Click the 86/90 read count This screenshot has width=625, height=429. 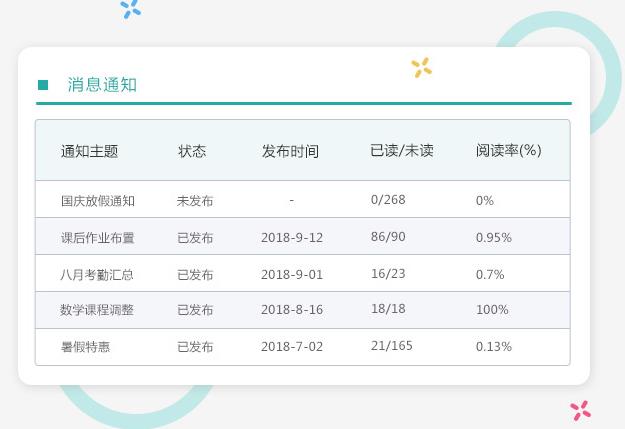(x=388, y=236)
